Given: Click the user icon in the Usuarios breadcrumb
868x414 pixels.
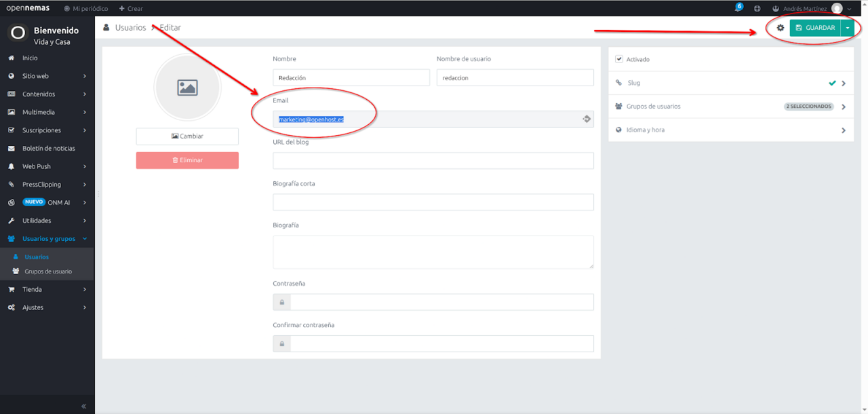Looking at the screenshot, I should pos(106,28).
